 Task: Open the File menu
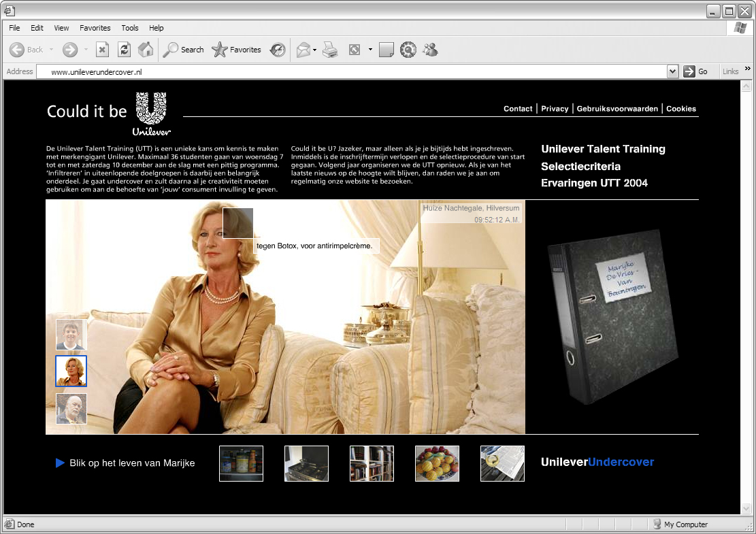click(14, 28)
